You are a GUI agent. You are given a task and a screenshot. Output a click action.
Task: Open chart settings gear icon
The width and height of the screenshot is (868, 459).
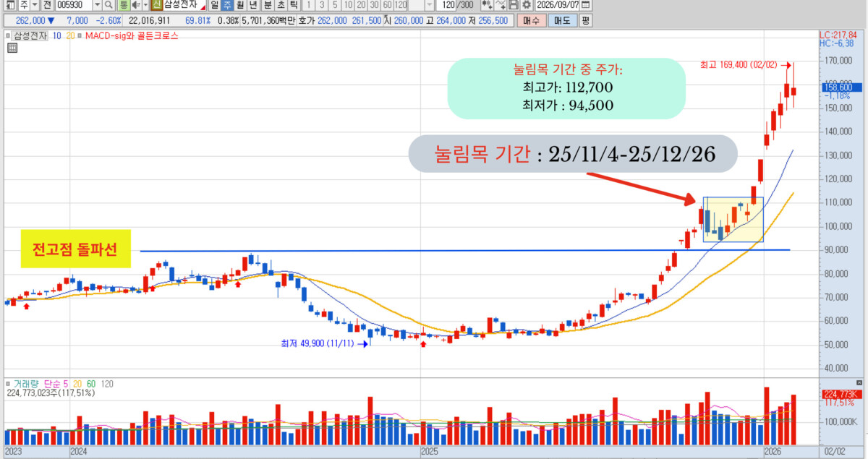(x=527, y=5)
